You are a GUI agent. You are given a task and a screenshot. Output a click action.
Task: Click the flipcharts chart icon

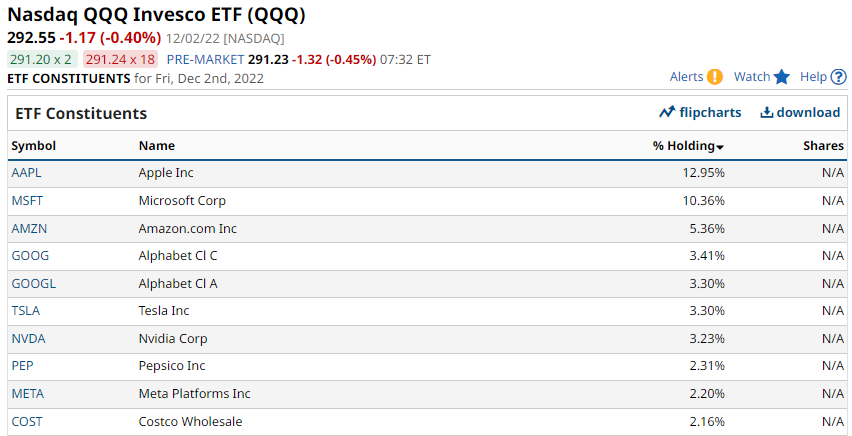(x=667, y=113)
